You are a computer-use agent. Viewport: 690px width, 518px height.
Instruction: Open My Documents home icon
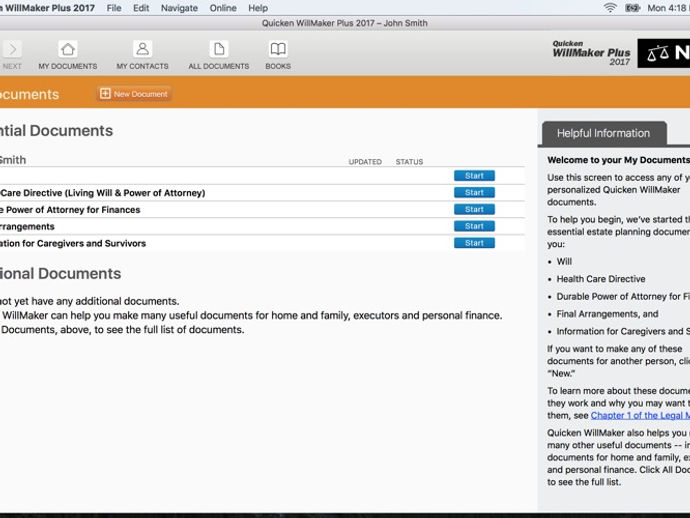[x=68, y=49]
